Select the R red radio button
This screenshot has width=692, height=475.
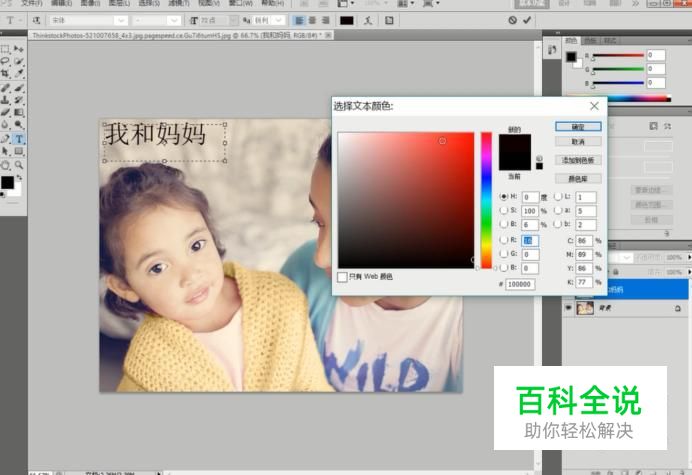click(503, 241)
